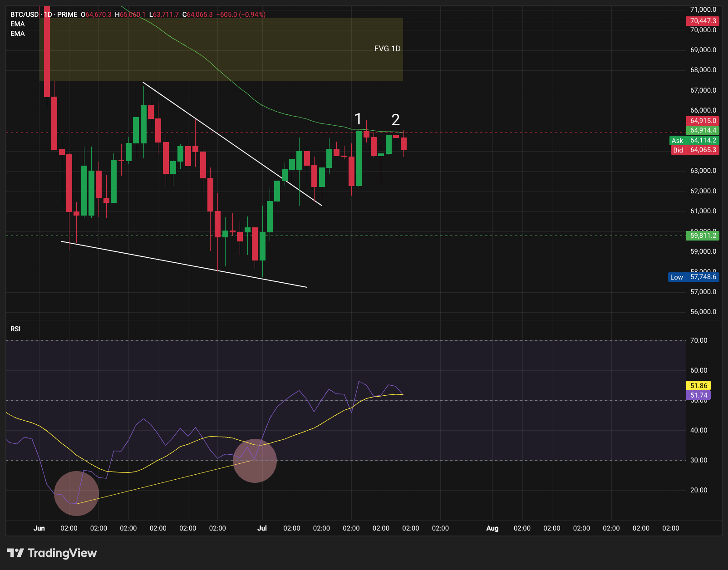The height and width of the screenshot is (570, 728).
Task: Click the purple RSI value tag 51.74
Action: (698, 395)
